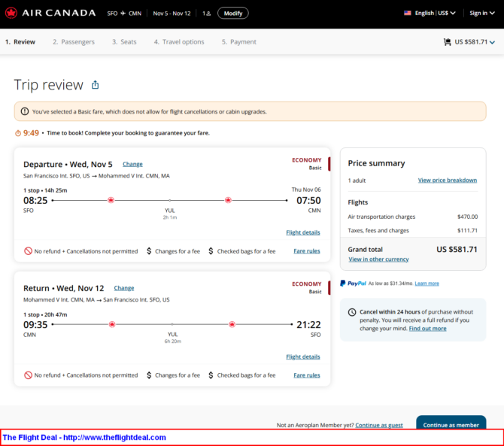The image size is (504, 446).
Task: Open Flight details for the departure flight
Action: coord(303,232)
